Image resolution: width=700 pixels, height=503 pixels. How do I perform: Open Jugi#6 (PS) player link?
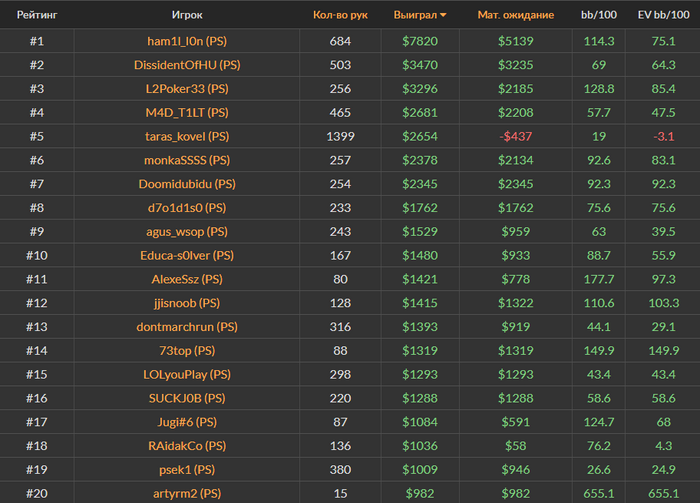tap(187, 422)
